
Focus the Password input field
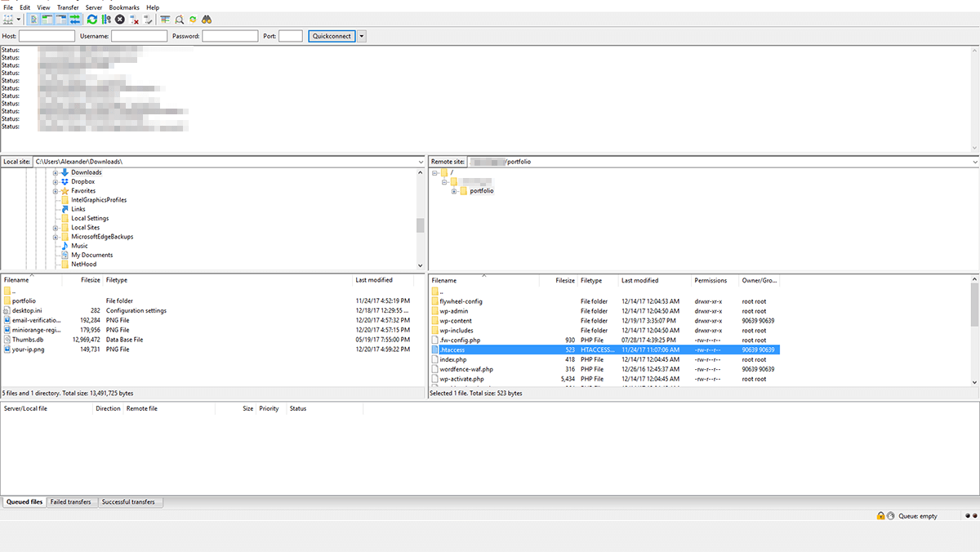coord(230,36)
